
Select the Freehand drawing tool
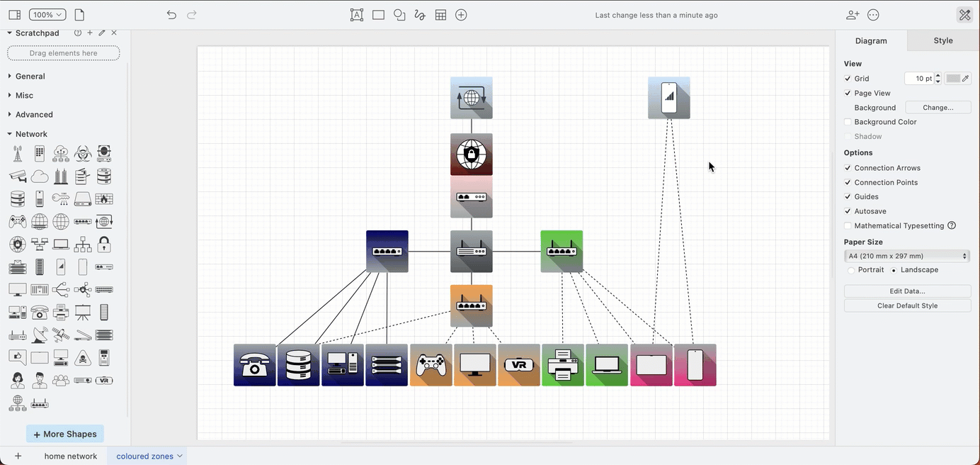420,15
